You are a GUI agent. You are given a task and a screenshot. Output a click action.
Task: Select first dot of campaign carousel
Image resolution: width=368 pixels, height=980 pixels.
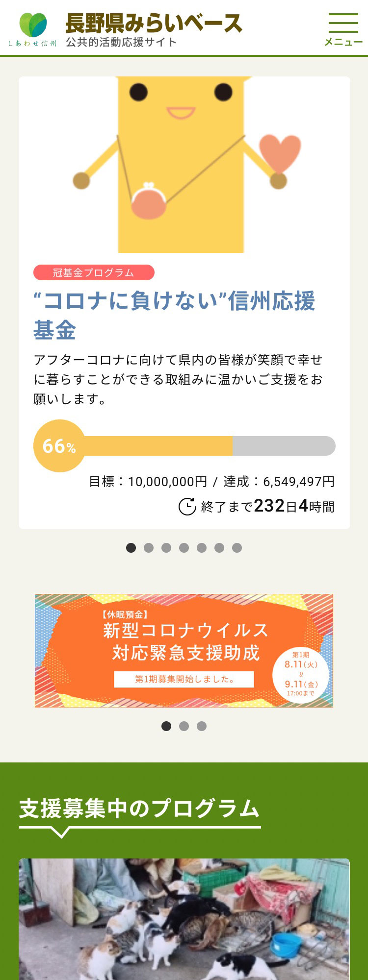[131, 548]
